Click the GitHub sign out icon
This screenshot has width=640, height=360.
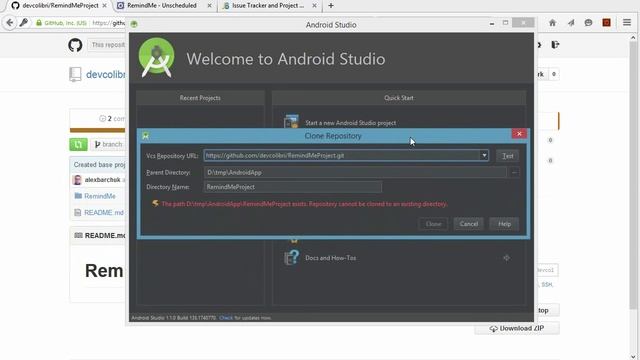pyautogui.click(x=555, y=45)
